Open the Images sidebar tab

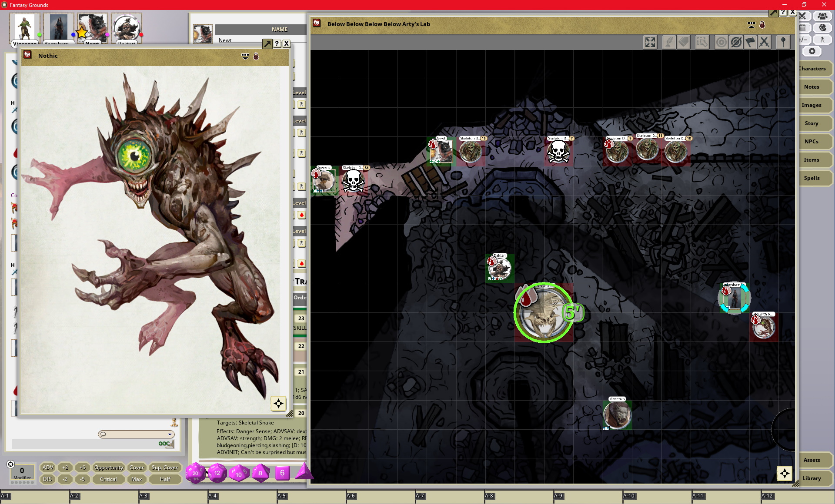(x=815, y=105)
